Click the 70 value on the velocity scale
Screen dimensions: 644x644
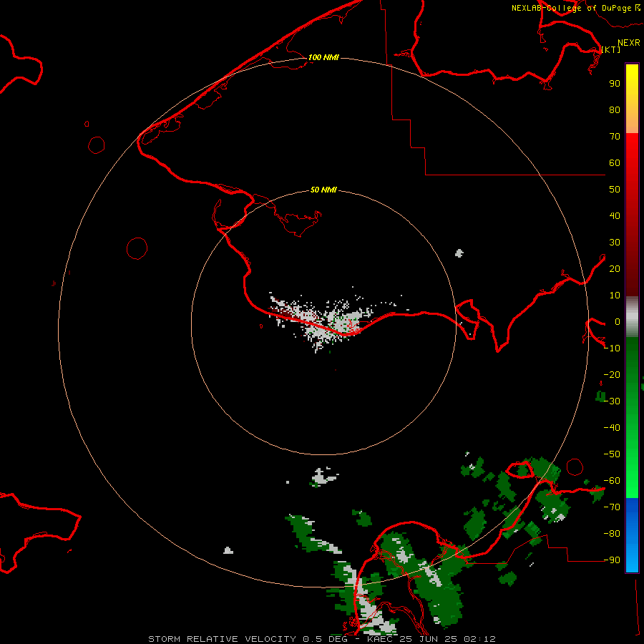pyautogui.click(x=615, y=137)
